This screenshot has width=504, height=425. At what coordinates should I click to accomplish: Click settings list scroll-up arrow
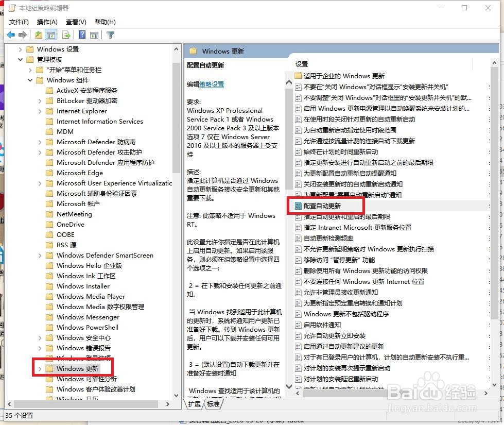coord(494,63)
